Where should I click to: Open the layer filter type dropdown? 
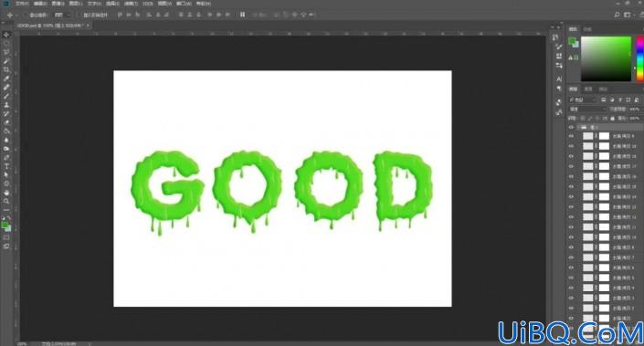583,100
